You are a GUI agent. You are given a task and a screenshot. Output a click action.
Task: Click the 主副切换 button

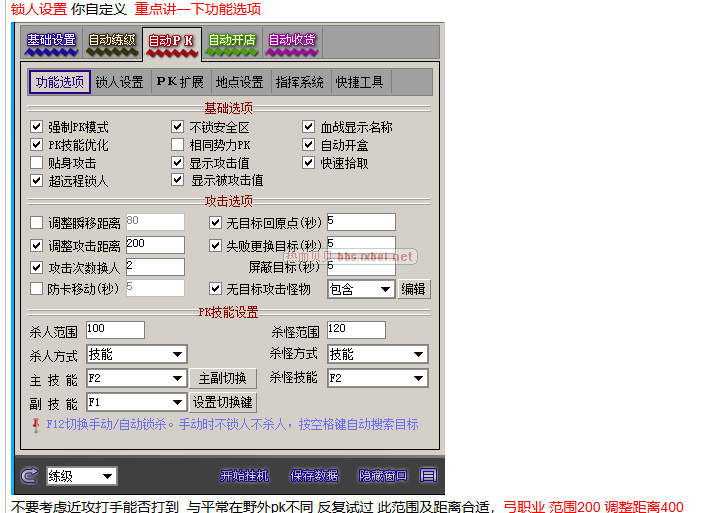223,378
